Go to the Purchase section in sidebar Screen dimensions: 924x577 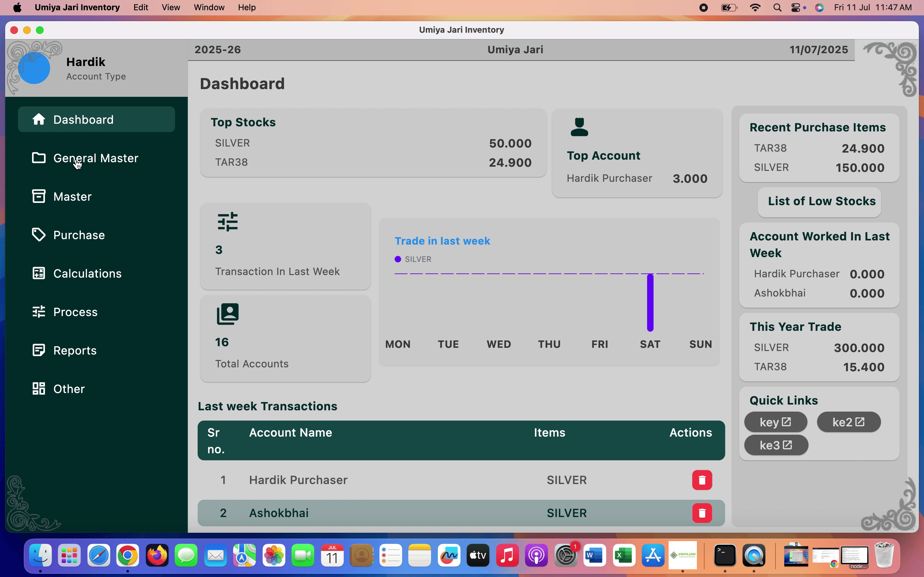[x=79, y=235]
